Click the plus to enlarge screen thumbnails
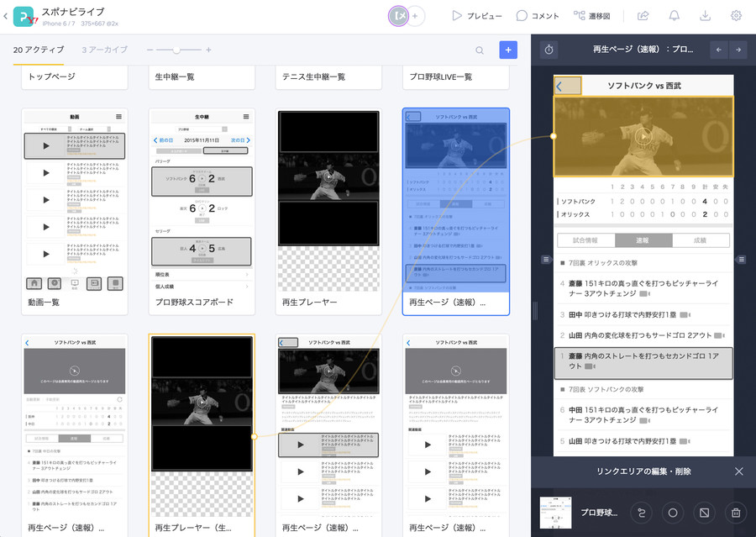This screenshot has height=537, width=756. (208, 50)
